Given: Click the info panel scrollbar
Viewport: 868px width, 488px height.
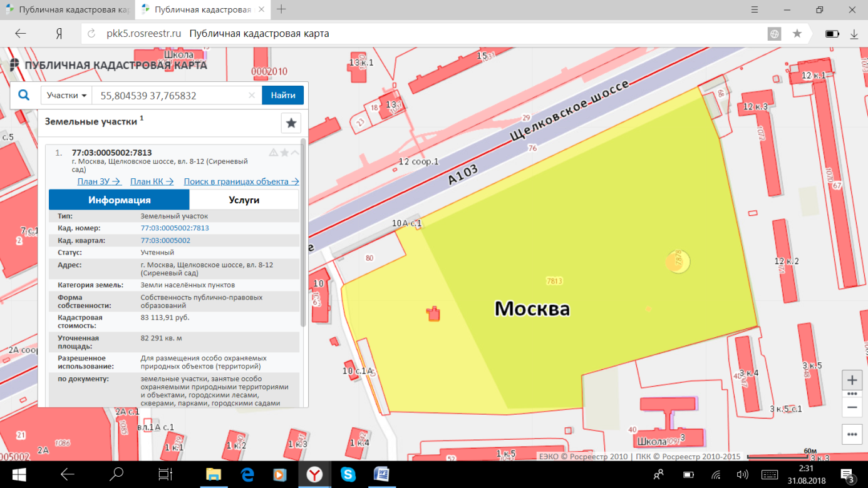Looking at the screenshot, I should [x=304, y=233].
